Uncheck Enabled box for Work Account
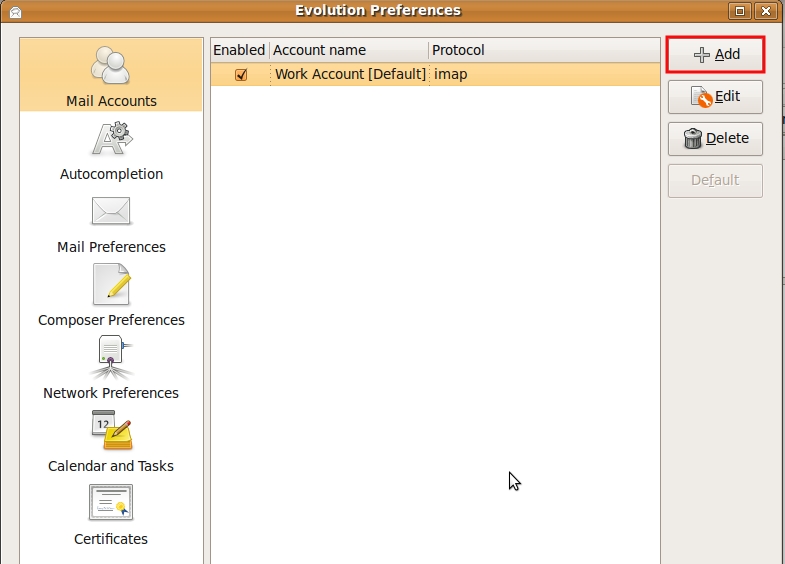The height and width of the screenshot is (564, 785). point(241,75)
